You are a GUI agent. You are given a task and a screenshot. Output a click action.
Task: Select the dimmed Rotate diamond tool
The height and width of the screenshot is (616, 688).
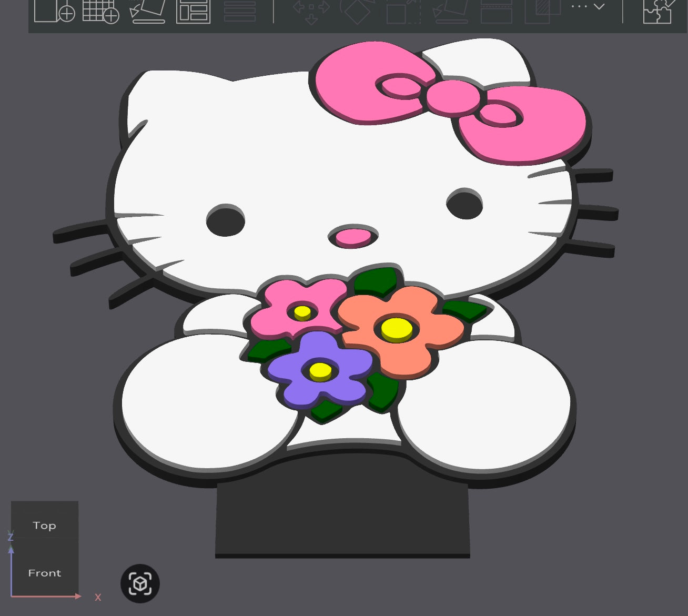pos(357,11)
